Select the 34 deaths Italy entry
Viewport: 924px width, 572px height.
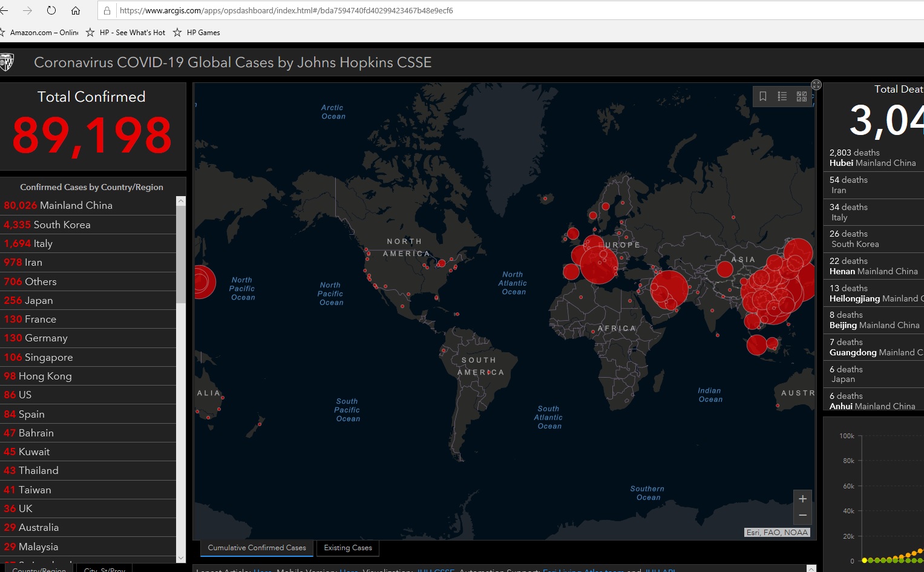click(874, 212)
